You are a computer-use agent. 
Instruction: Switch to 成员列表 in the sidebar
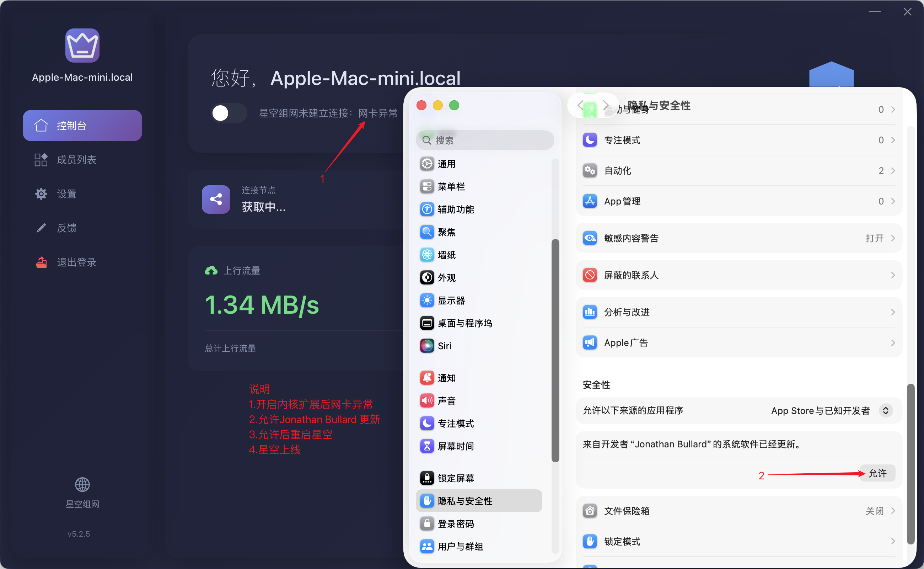click(76, 160)
